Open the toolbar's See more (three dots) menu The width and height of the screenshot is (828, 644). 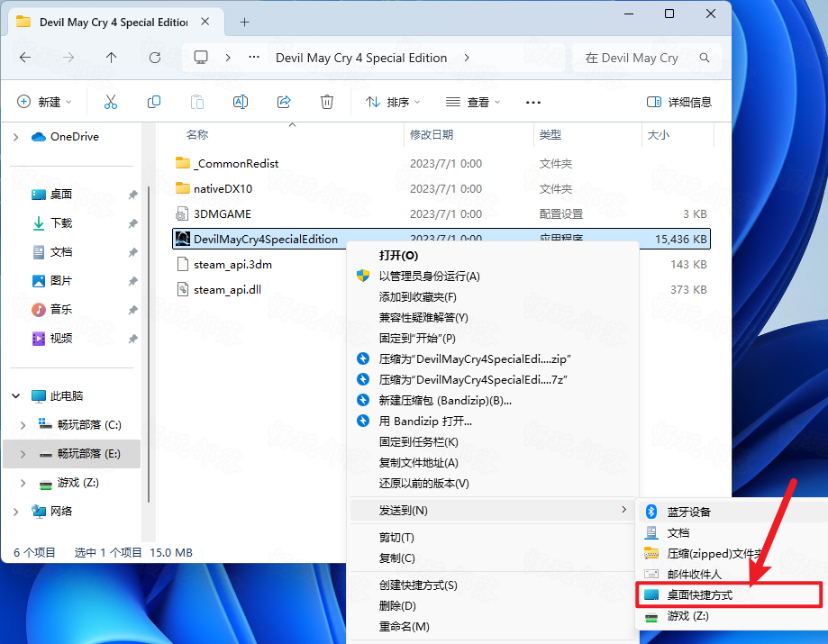coord(533,103)
